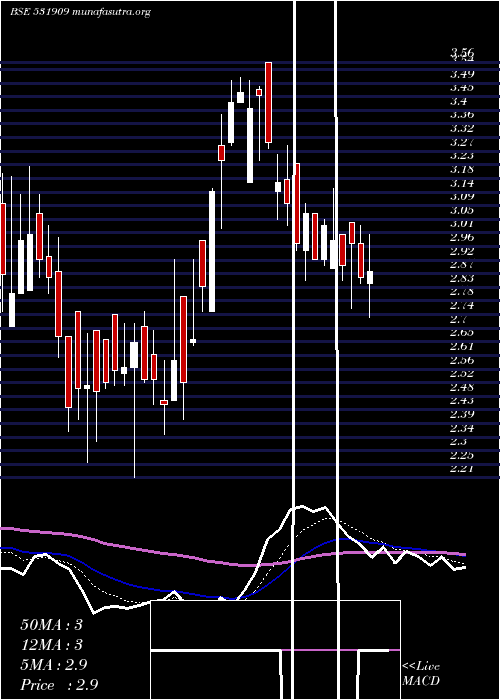Click the 2.74 price axis label
Screen dimensions: 500x700
pyautogui.click(x=462, y=306)
